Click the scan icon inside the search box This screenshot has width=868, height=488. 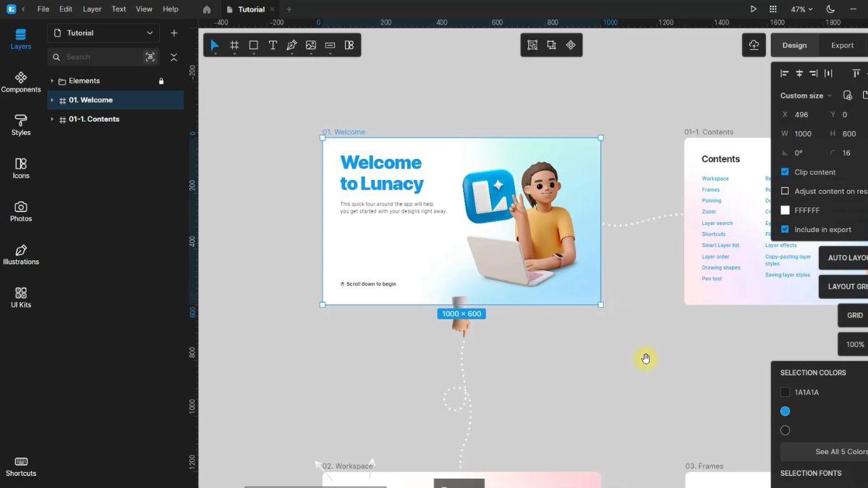[x=150, y=57]
